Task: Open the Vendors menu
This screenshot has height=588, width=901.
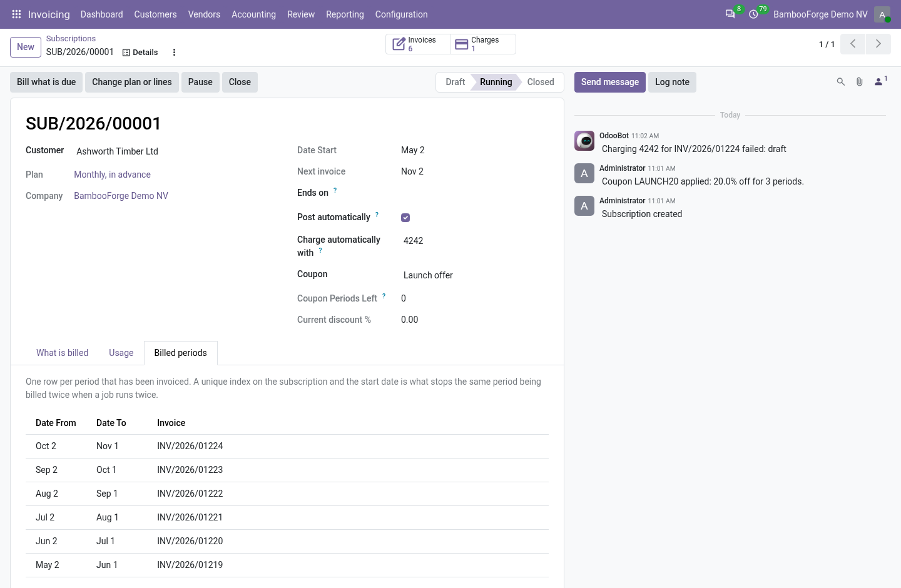Action: coord(204,14)
